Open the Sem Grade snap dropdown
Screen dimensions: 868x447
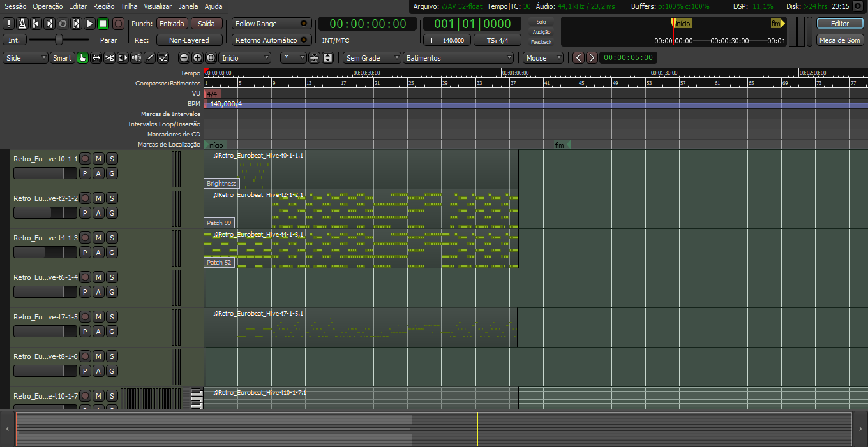click(372, 57)
